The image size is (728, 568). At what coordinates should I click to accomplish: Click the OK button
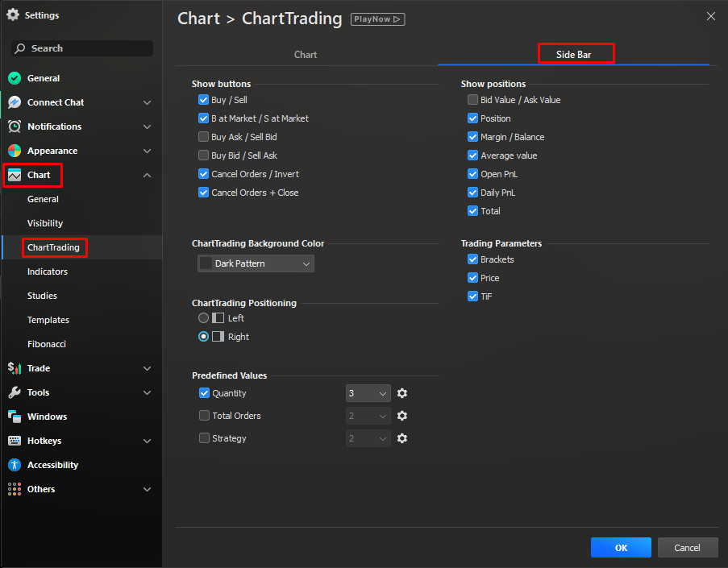[621, 548]
